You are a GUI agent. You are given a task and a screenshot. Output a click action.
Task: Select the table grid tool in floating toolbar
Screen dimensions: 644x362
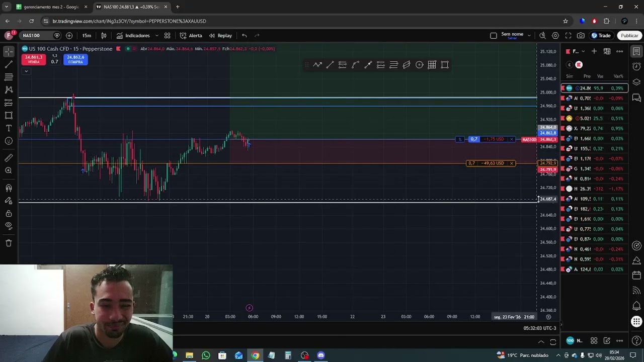tap(432, 65)
